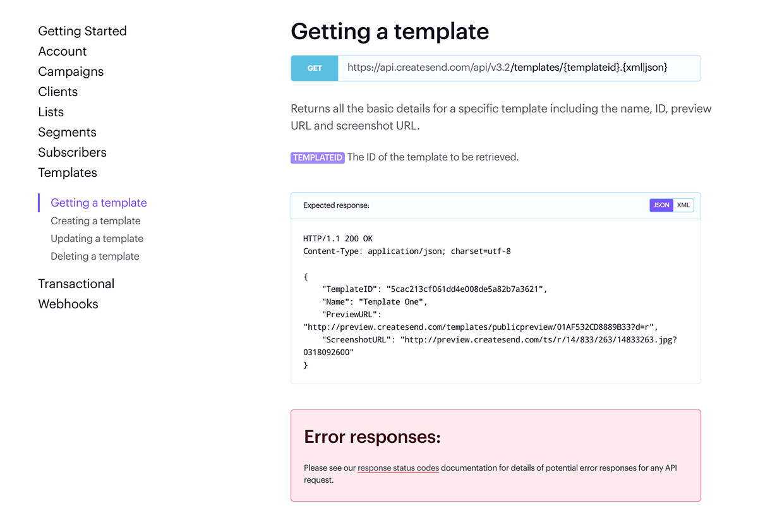The height and width of the screenshot is (532, 758).
Task: Open Creating a template page
Action: pyautogui.click(x=95, y=221)
